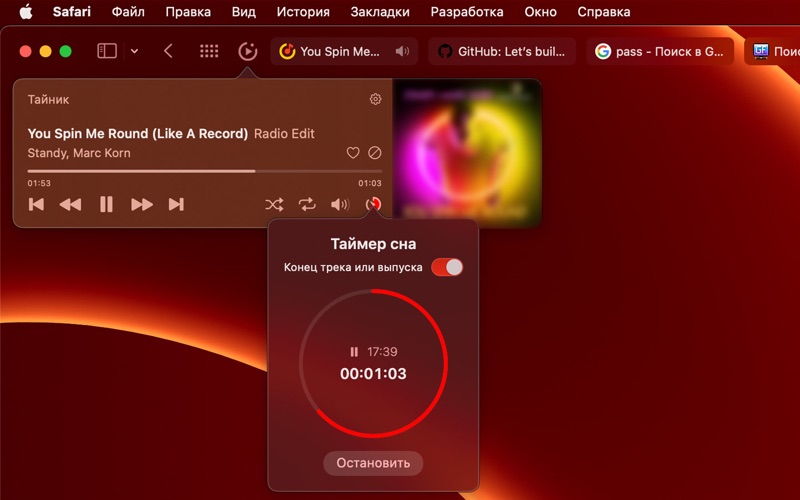Disable Конец трека или выпуска switch

(447, 267)
